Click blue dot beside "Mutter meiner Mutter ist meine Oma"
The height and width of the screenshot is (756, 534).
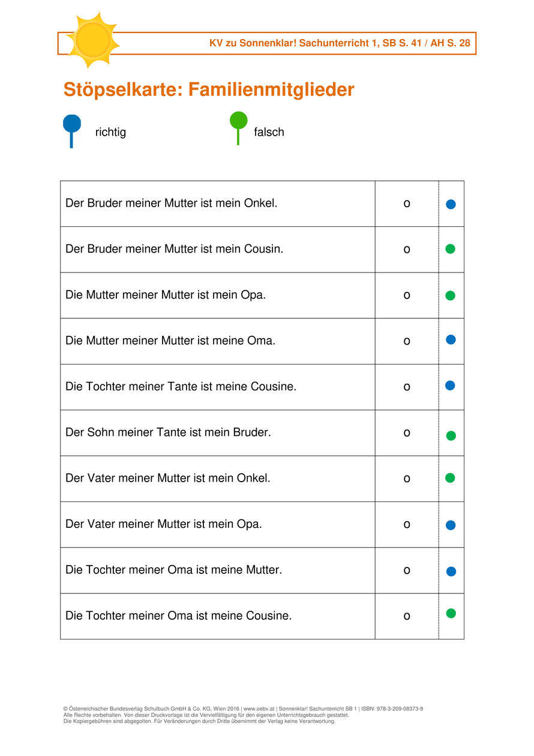click(x=451, y=340)
